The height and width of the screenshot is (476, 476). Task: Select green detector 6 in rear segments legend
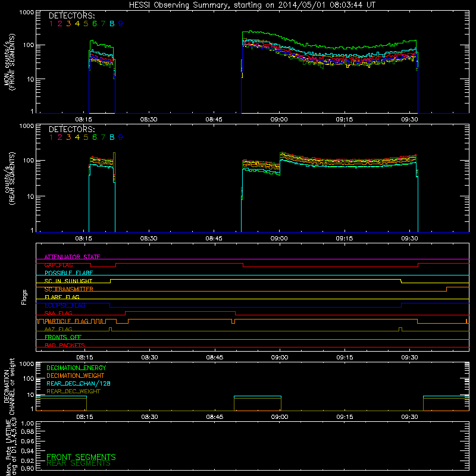click(95, 137)
